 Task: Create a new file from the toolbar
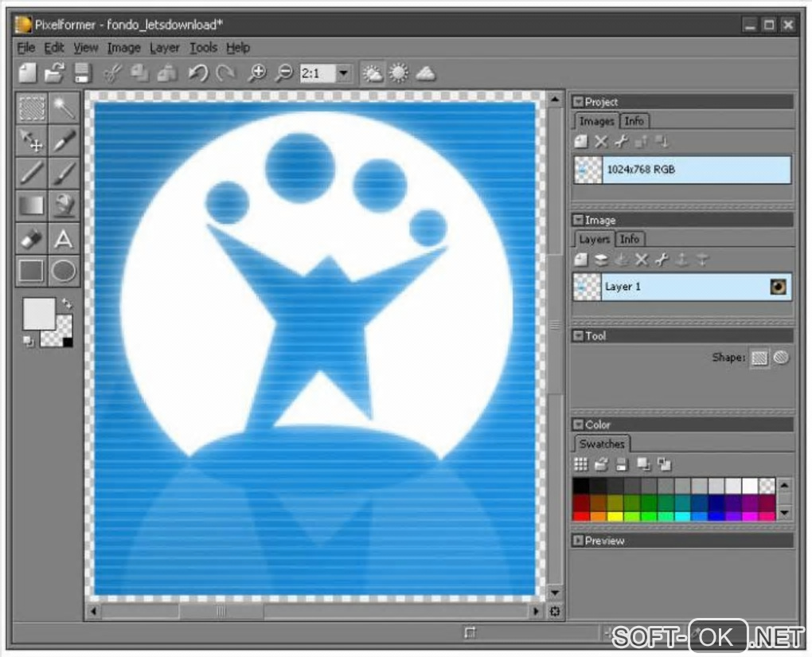28,73
